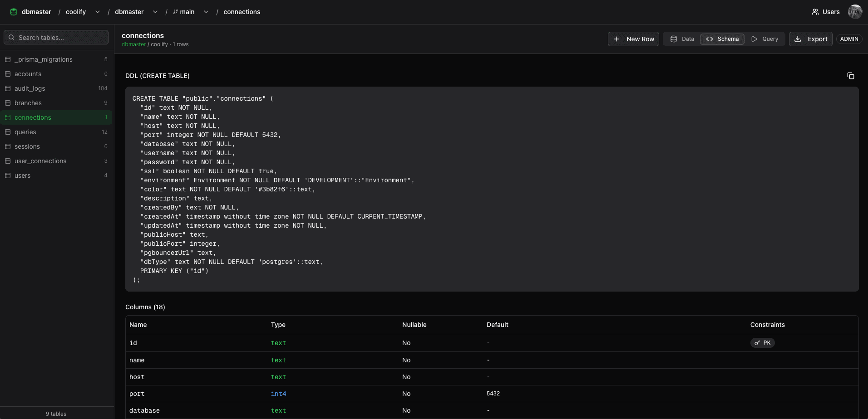Click the code brackets icon on the Schema tab
868x419 pixels.
tap(709, 39)
